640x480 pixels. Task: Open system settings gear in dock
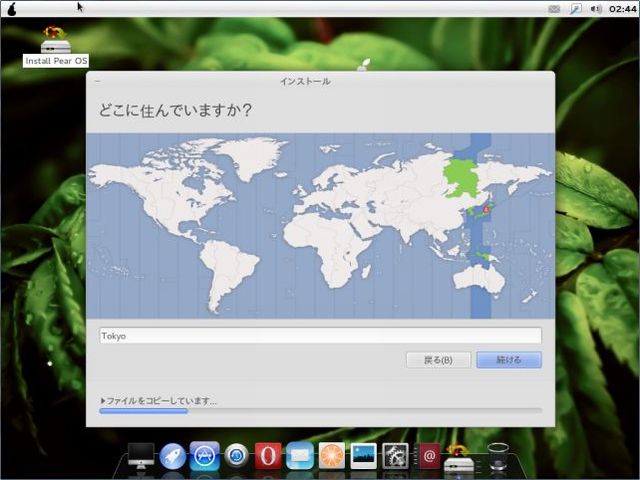396,456
